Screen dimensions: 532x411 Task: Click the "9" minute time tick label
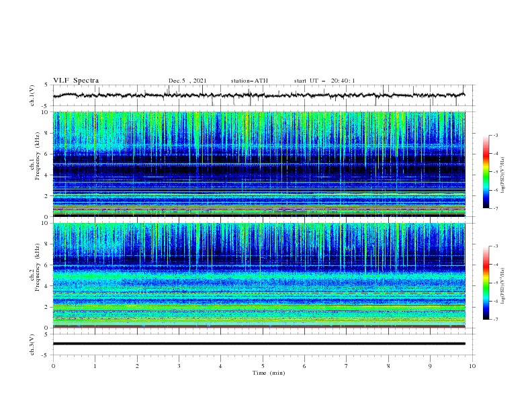[x=430, y=366]
